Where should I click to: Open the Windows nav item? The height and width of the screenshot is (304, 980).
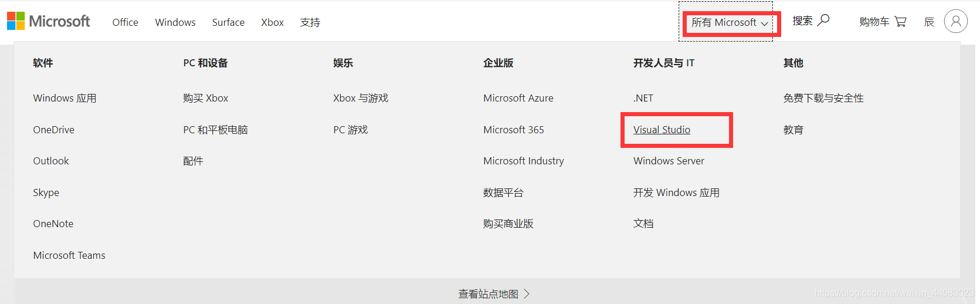(x=175, y=22)
